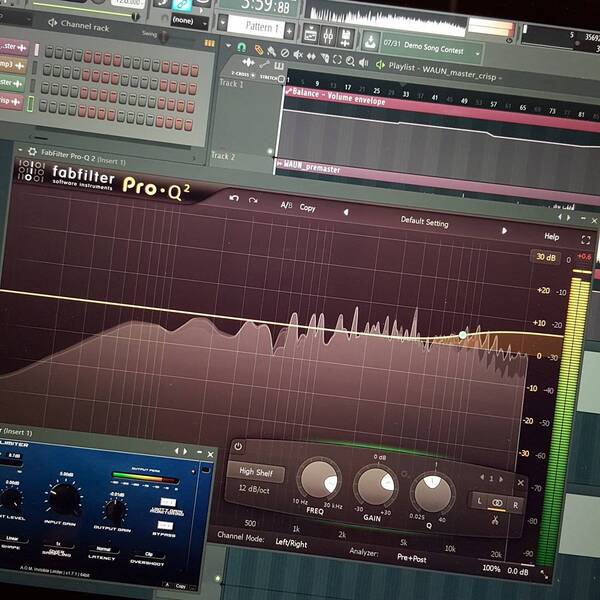The width and height of the screenshot is (600, 600).
Task: Select the mute tool in playlist toolbar
Action: (x=298, y=55)
